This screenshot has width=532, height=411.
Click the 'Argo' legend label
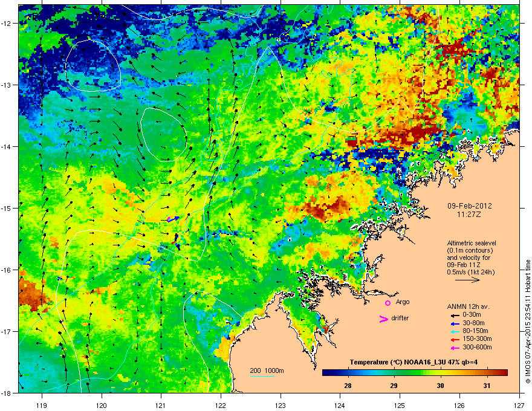(x=403, y=302)
